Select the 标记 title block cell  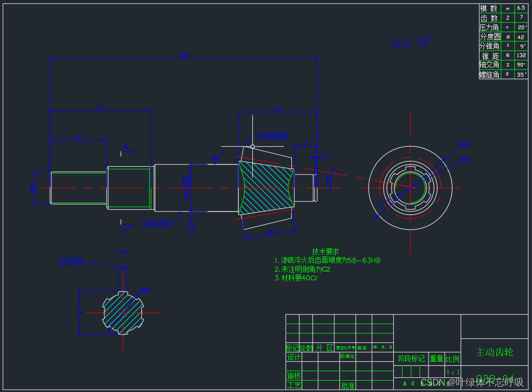(x=292, y=348)
